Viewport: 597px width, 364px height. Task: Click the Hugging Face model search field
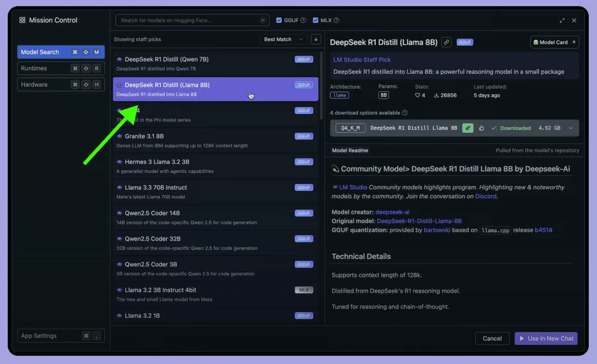192,20
